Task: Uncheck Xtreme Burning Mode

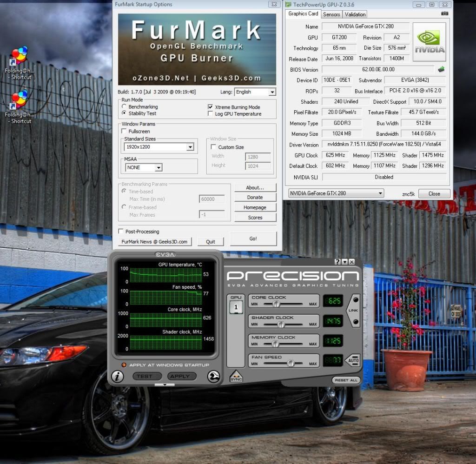Action: [210, 107]
